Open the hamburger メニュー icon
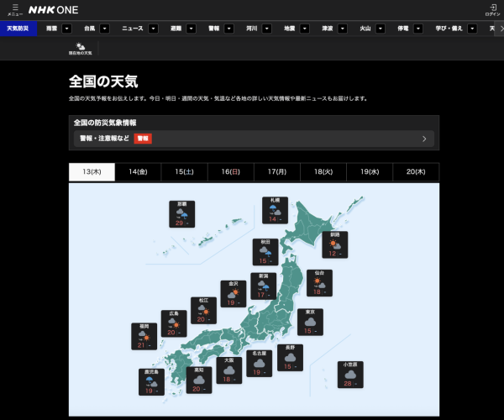504x420 pixels. click(15, 10)
